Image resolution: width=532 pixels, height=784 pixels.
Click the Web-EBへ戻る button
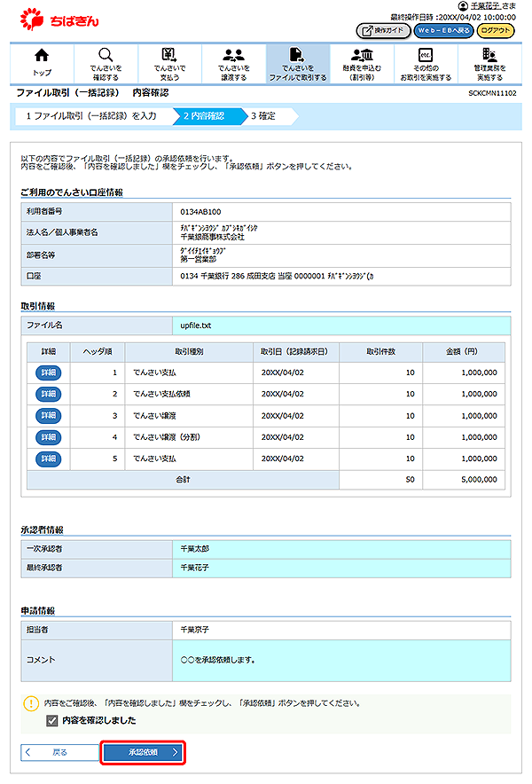[x=443, y=30]
